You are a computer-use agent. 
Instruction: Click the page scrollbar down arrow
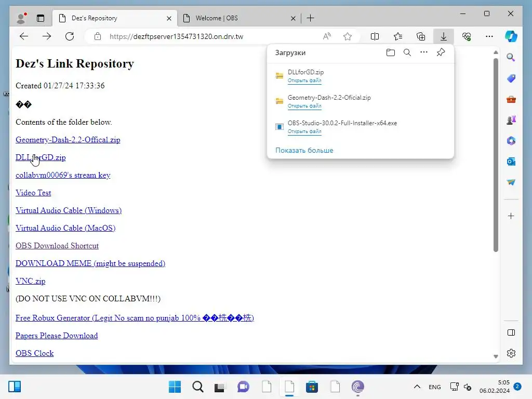496,356
